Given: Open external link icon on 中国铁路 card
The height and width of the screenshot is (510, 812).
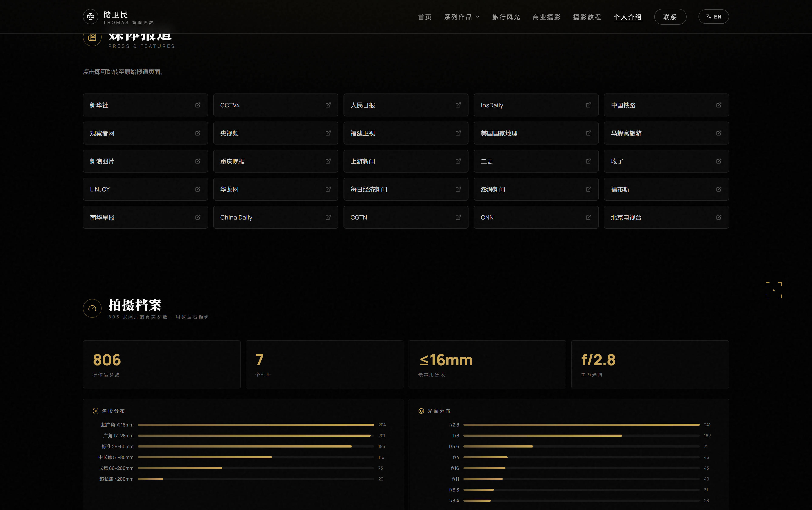Looking at the screenshot, I should coord(719,105).
